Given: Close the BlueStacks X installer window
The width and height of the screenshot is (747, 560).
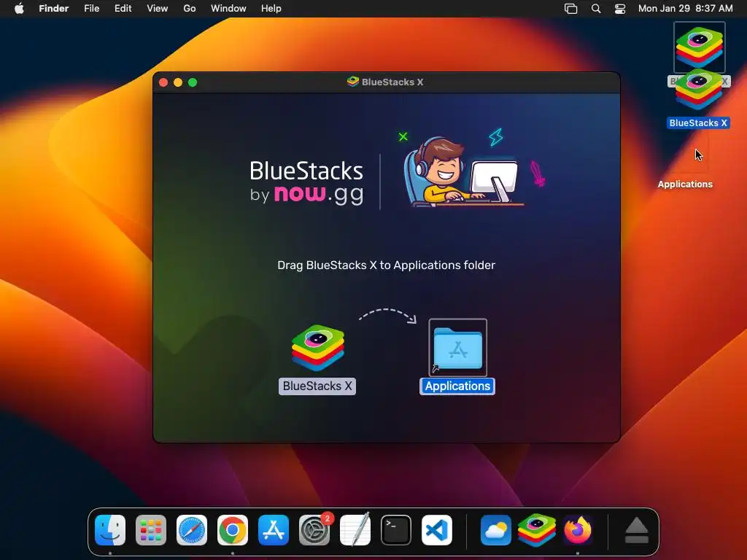Looking at the screenshot, I should tap(163, 82).
